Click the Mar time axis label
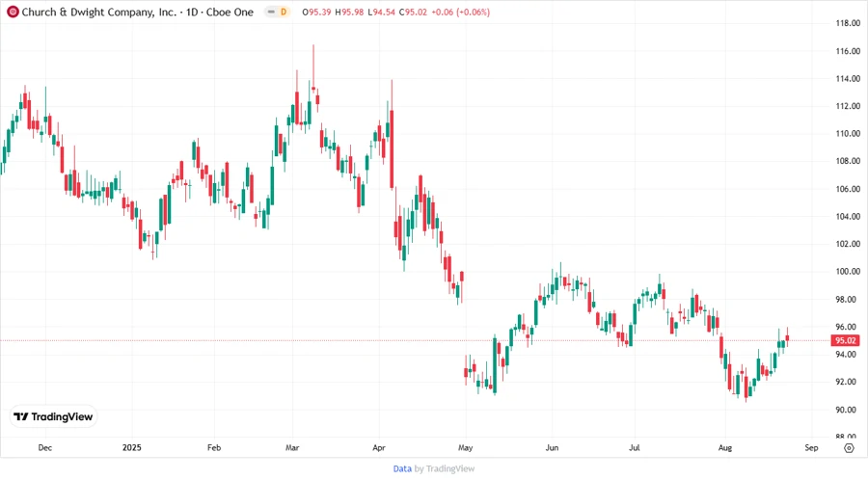868x480 pixels. pyautogui.click(x=292, y=447)
